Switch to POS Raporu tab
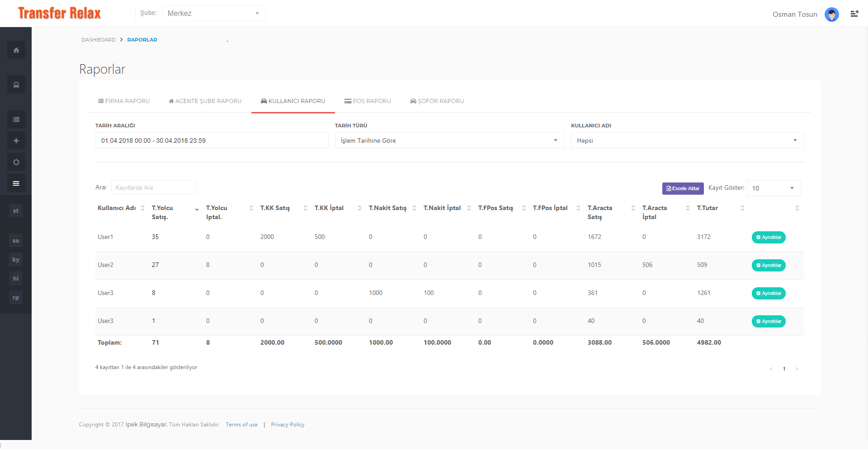The height and width of the screenshot is (449, 868). click(x=368, y=101)
